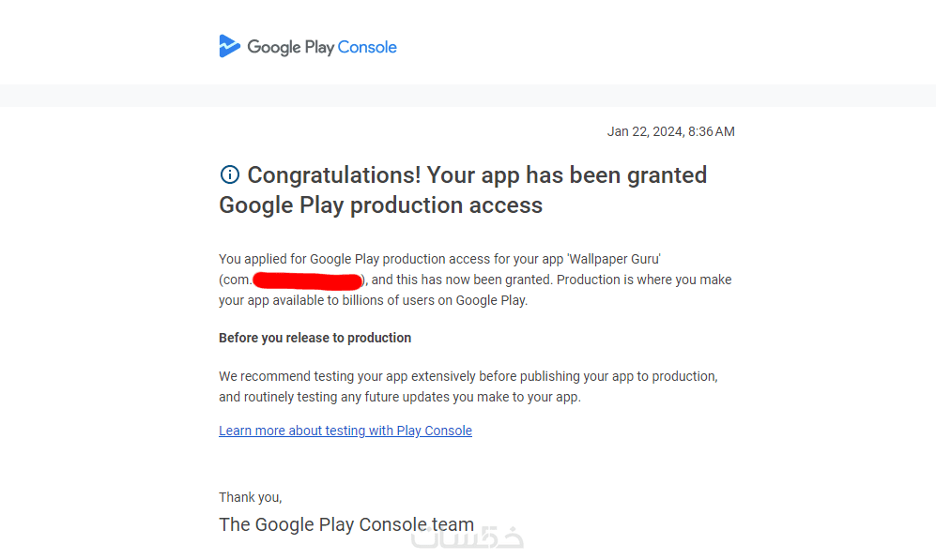936x560 pixels.
Task: Click 'The Google Play Console team' signature
Action: tap(345, 524)
